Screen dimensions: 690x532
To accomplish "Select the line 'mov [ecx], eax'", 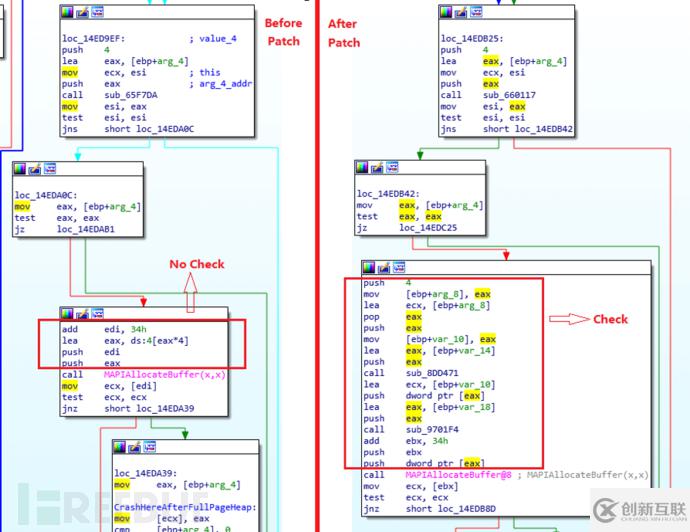I will pyautogui.click(x=162, y=519).
